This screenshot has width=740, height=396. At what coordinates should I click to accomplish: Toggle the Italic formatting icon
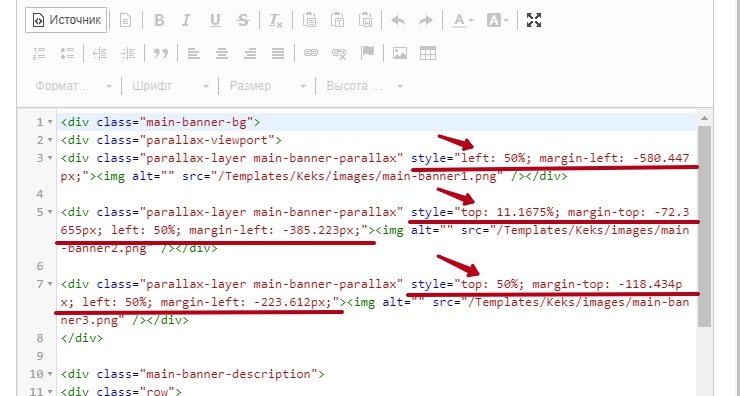tap(186, 20)
